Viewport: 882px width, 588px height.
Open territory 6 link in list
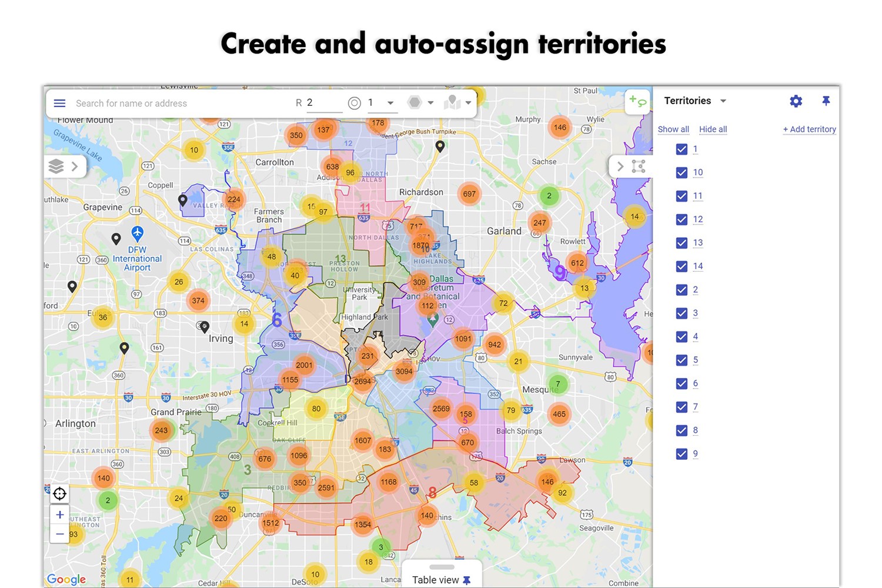click(x=695, y=383)
